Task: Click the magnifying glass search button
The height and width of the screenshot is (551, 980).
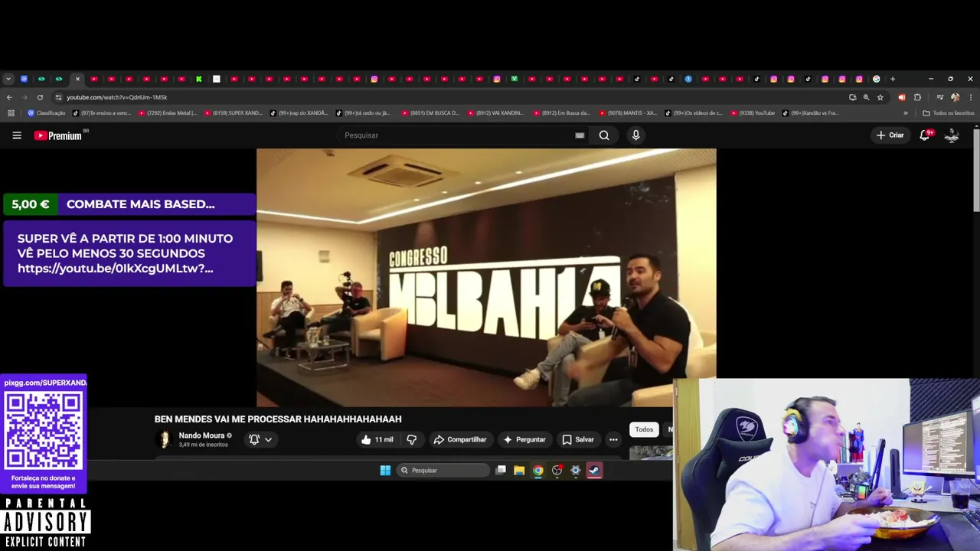Action: click(x=604, y=135)
